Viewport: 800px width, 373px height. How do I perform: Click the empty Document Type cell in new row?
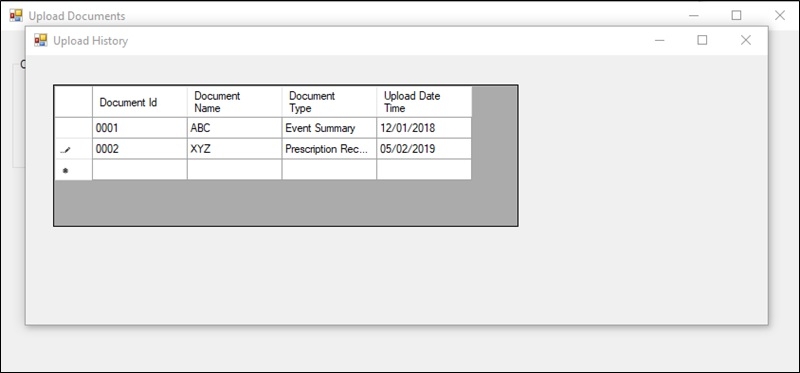coord(330,170)
